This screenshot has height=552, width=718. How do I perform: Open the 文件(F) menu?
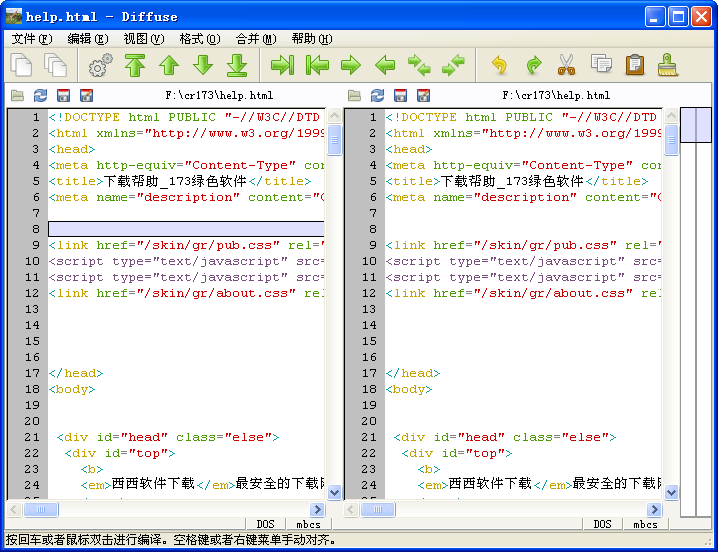pyautogui.click(x=32, y=39)
